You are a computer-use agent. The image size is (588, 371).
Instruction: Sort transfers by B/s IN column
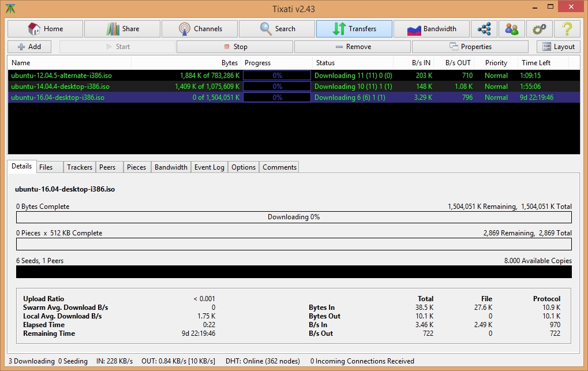(x=414, y=63)
